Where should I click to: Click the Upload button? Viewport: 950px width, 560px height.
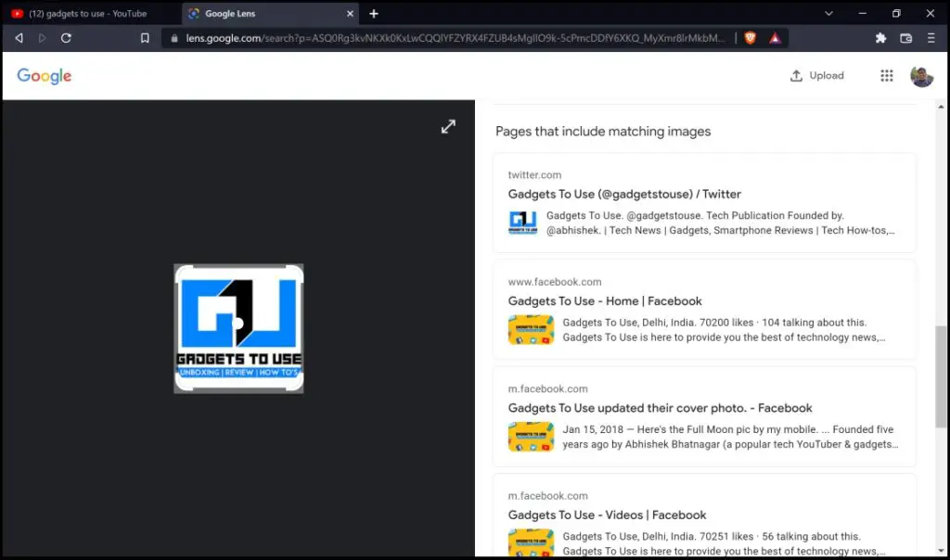816,76
